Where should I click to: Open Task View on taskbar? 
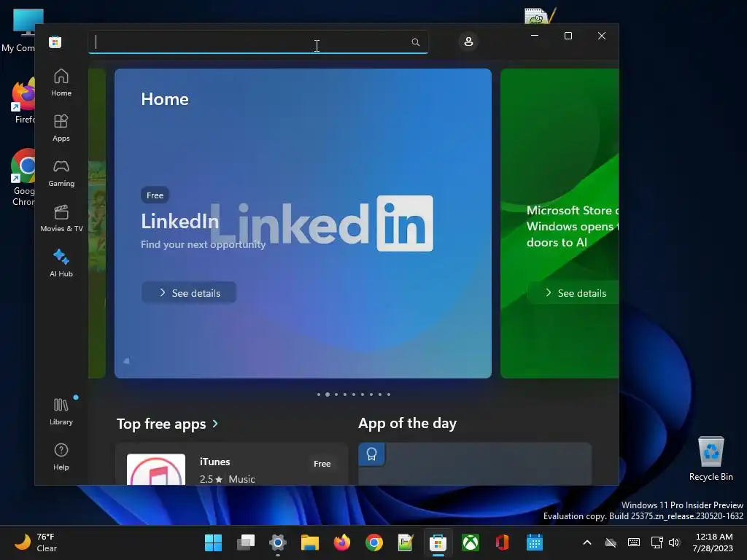click(x=246, y=542)
